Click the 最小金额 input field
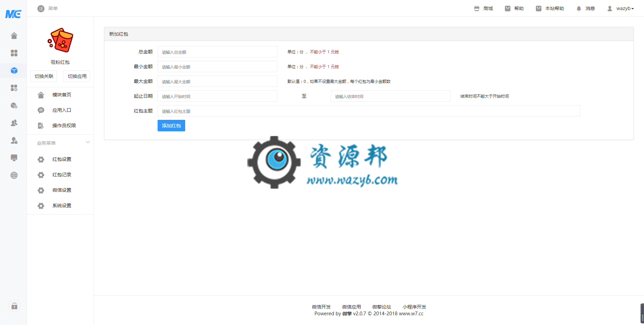This screenshot has width=644, height=325. [x=217, y=67]
